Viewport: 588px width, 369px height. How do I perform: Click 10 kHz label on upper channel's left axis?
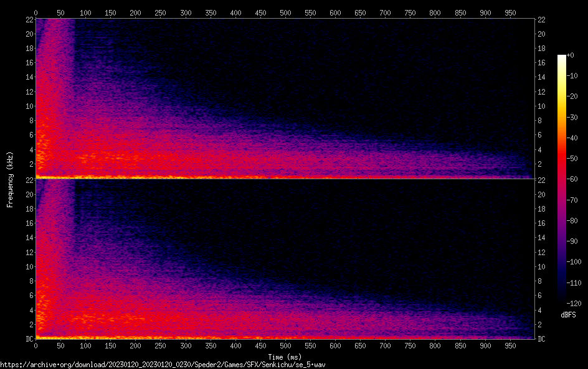click(x=29, y=106)
